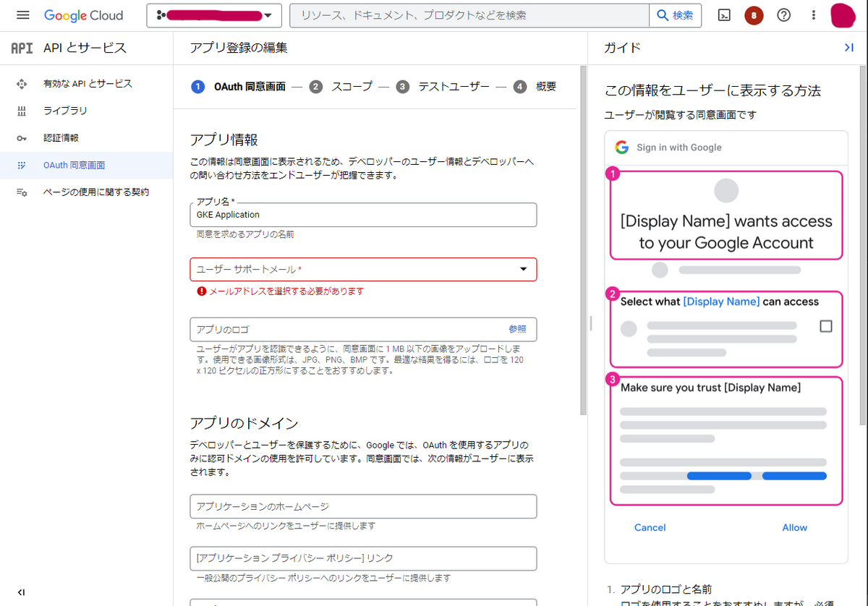
Task: Click the error icon beside メールアドレスを選択
Action: pyautogui.click(x=202, y=291)
